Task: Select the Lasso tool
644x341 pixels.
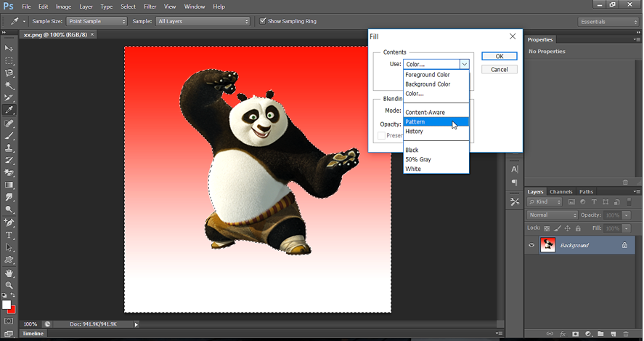Action: pyautogui.click(x=9, y=73)
